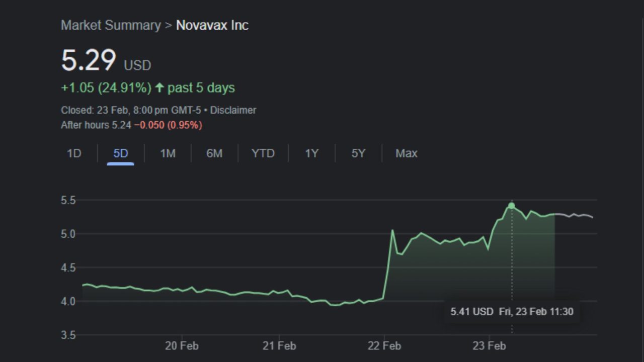Viewport: 644px width, 362px height.
Task: Click the +1.05 (24.91%) change text
Action: pyautogui.click(x=106, y=87)
